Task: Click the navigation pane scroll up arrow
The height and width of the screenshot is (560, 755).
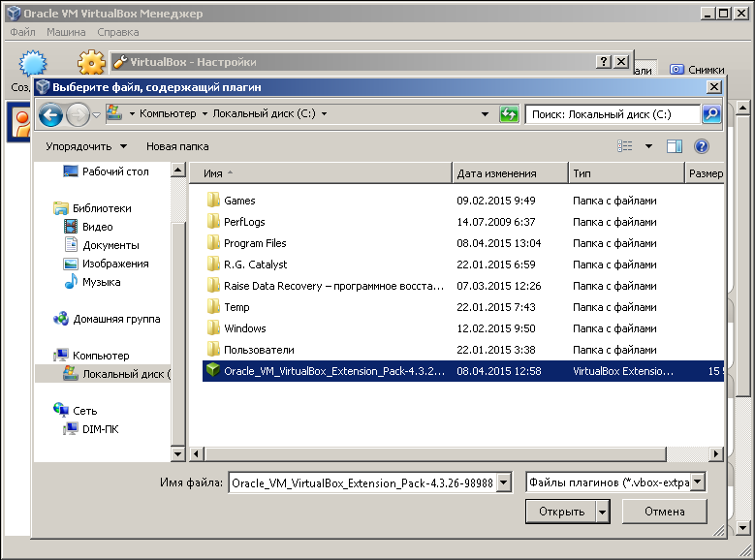Action: coord(177,170)
